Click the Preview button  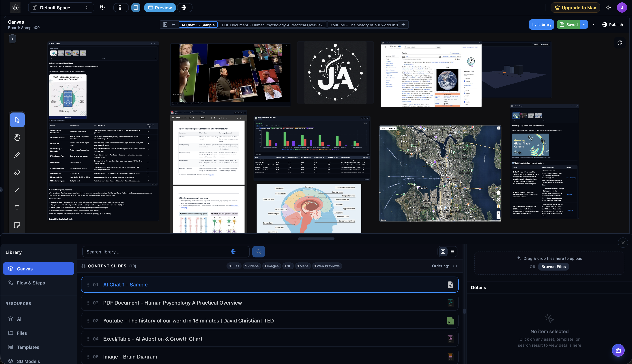[x=160, y=7]
